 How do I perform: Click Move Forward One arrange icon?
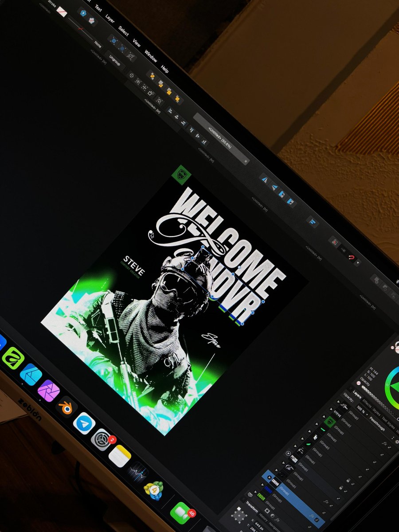coord(169,91)
